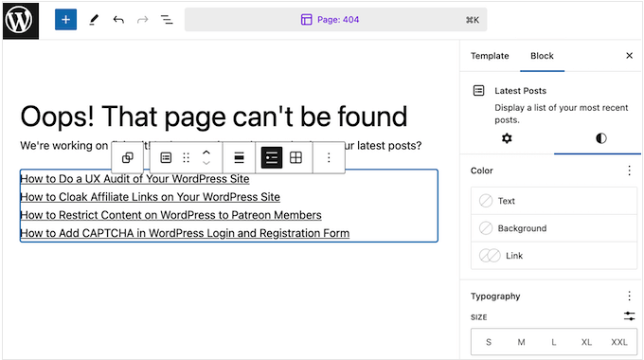644x360 pixels.
Task: Open block Styles half-circle tab
Action: point(600,138)
